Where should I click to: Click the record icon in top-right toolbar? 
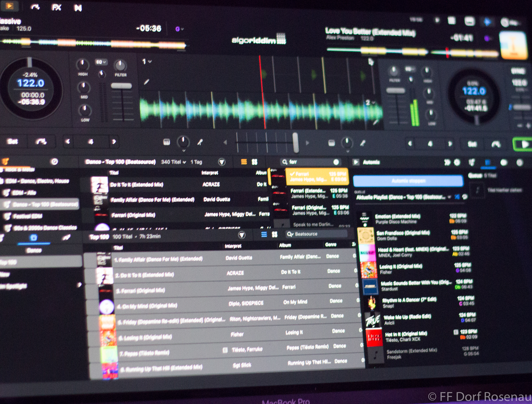(505, 23)
